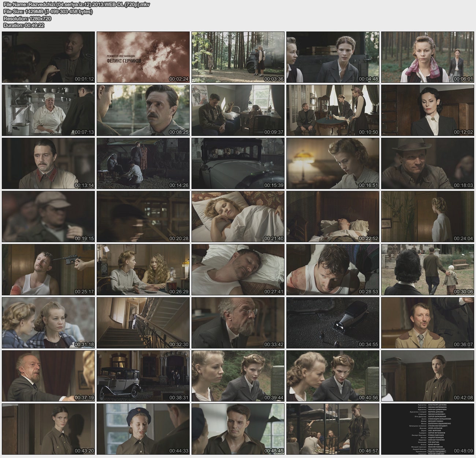
Task: Click the File Name text line
Action: [x=76, y=5]
